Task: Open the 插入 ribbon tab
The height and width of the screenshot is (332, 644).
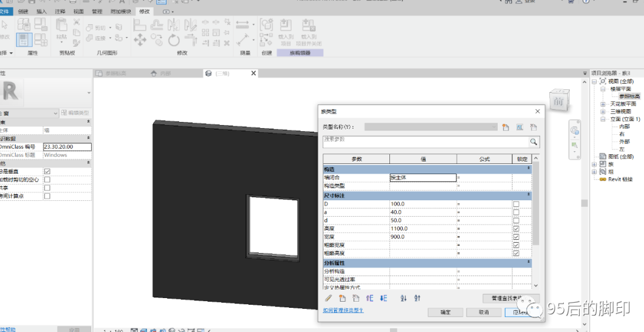Action: point(41,12)
